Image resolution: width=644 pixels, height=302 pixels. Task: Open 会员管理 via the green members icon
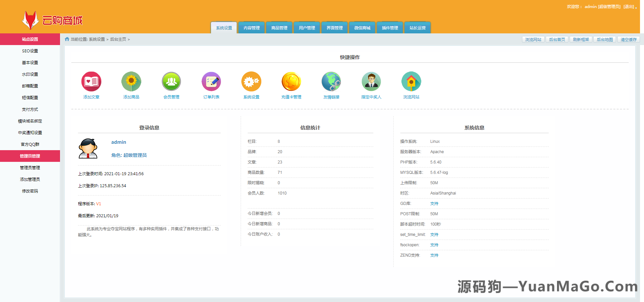coord(171,81)
